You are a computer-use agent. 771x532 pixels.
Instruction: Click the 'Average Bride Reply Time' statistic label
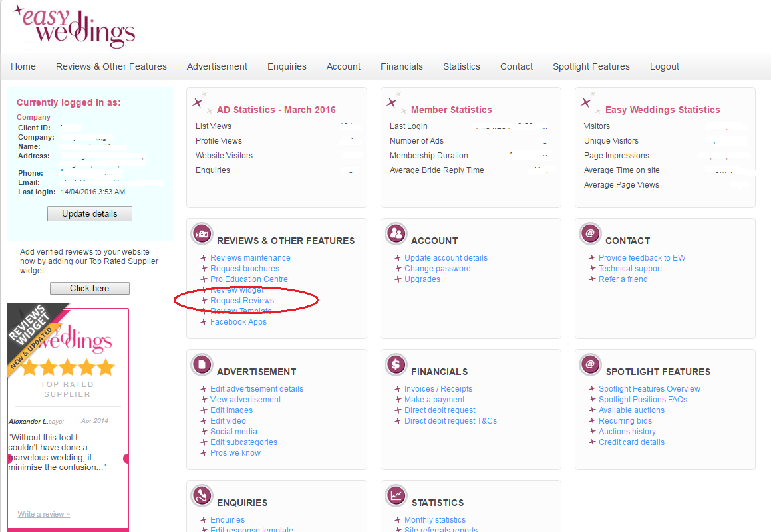(436, 170)
